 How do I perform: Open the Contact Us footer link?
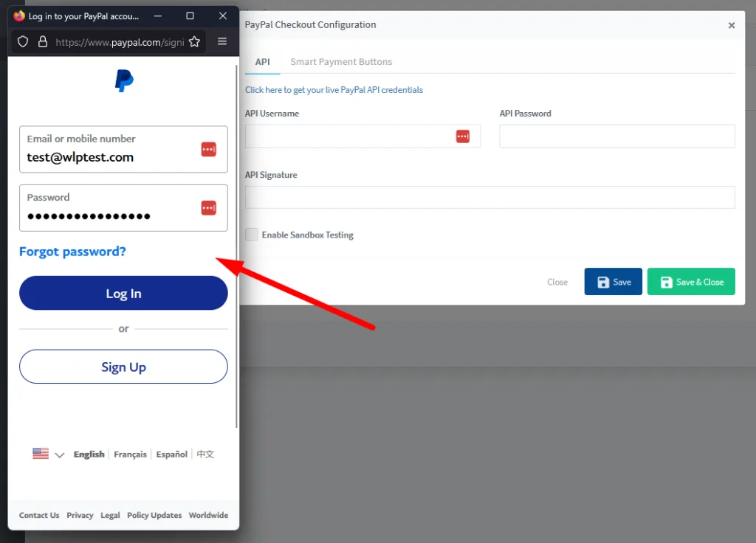39,515
